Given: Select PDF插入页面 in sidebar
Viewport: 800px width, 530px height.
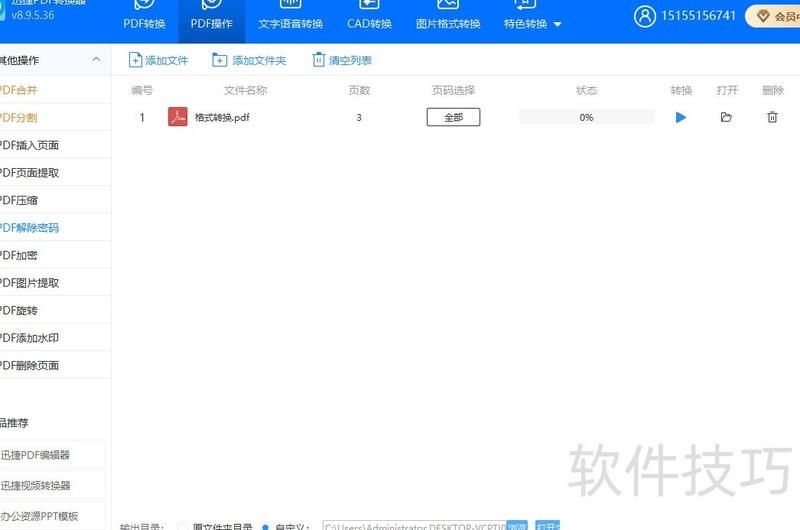Looking at the screenshot, I should tap(54, 145).
